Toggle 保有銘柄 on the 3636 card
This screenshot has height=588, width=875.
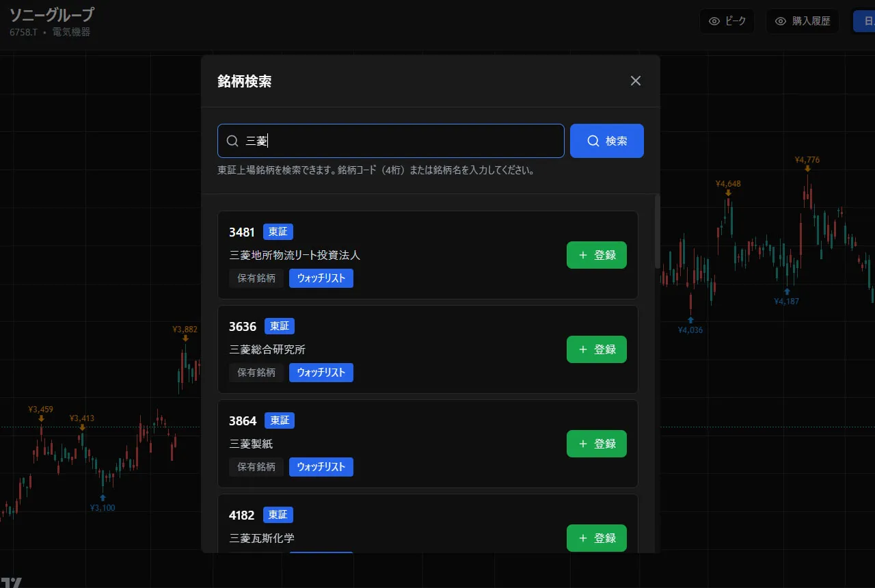[256, 373]
